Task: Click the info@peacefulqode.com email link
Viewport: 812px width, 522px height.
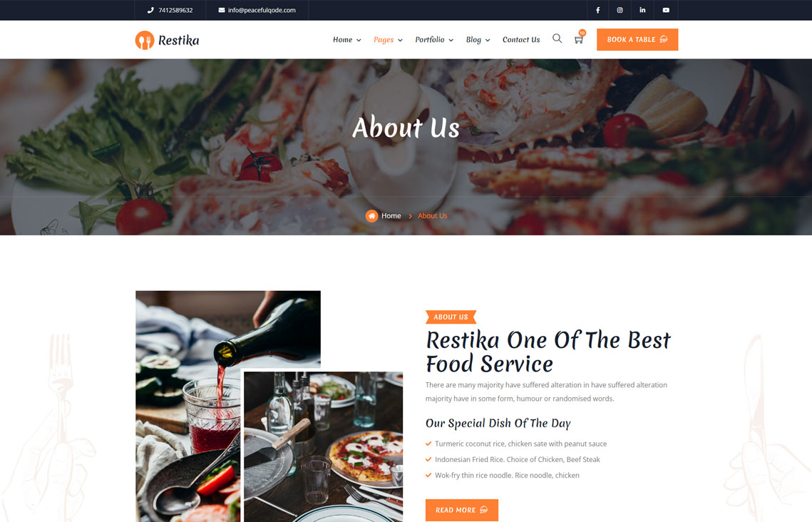Action: click(x=262, y=10)
